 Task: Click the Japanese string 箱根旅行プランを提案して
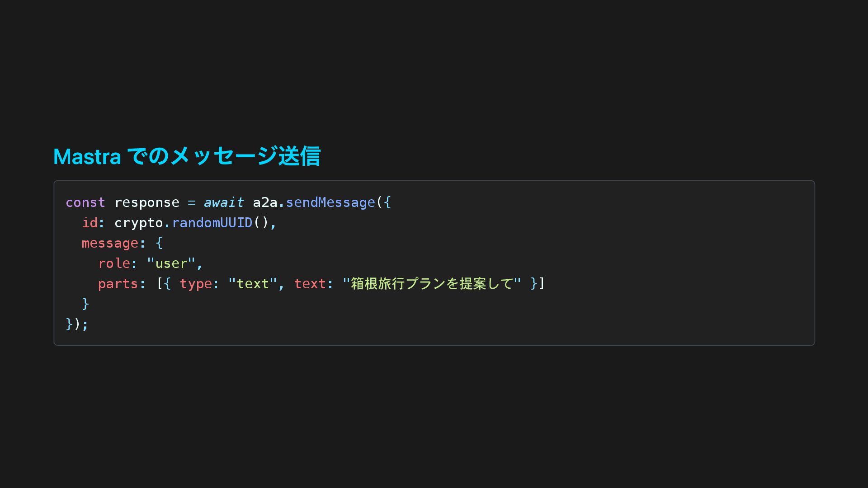(432, 284)
